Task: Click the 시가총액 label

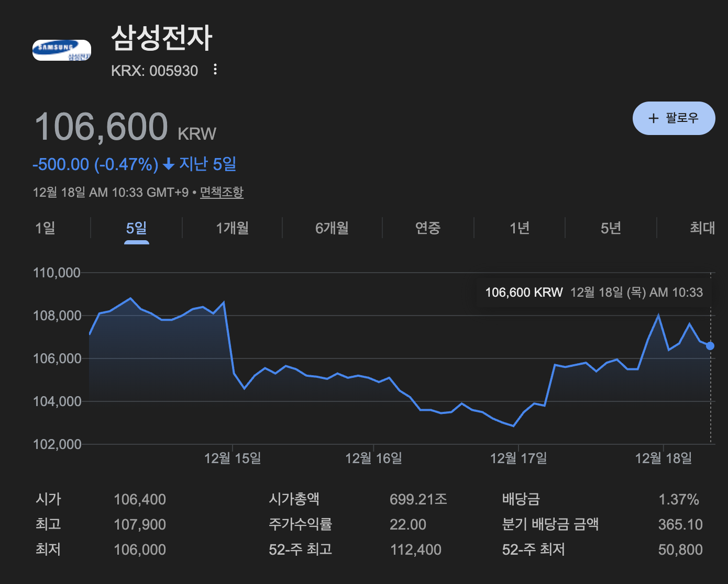Action: [294, 499]
